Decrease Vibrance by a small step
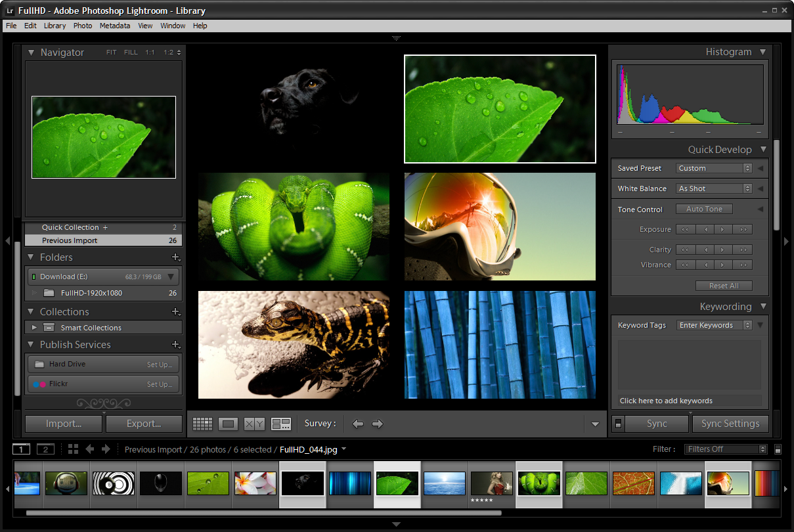The image size is (794, 532). pos(705,265)
